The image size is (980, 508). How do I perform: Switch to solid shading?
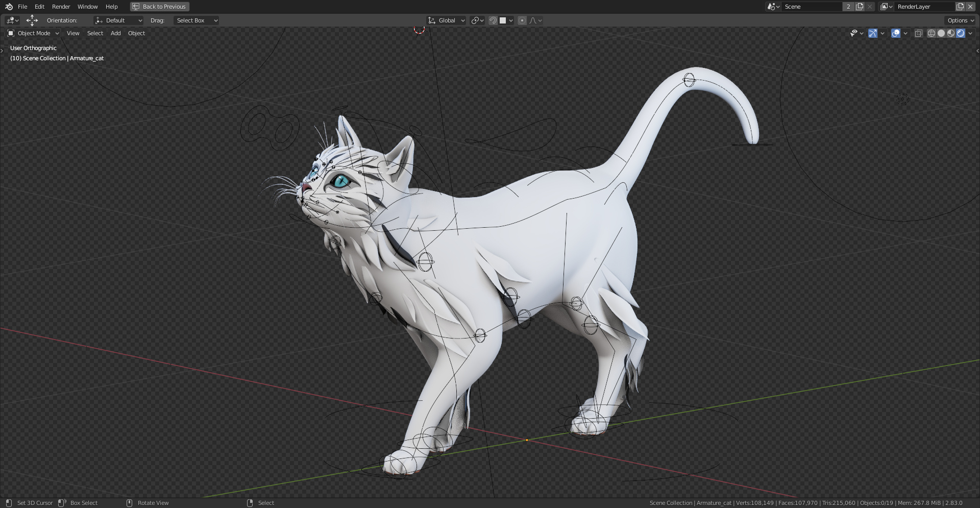[x=941, y=33]
